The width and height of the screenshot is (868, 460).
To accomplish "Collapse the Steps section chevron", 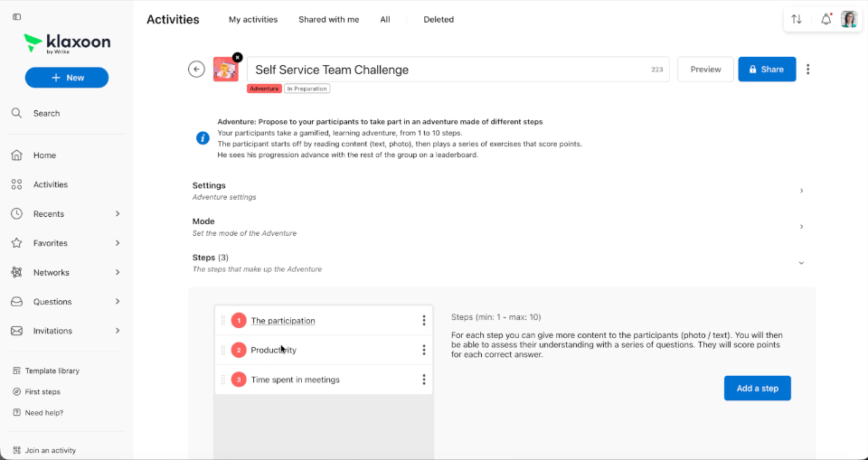I will coord(801,263).
